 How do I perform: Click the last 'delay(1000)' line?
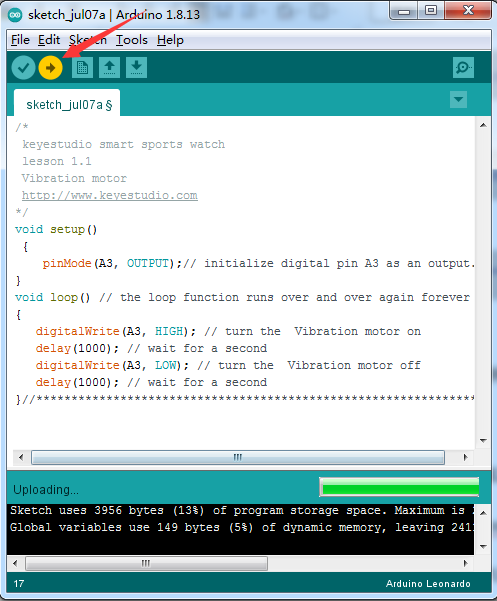point(151,383)
